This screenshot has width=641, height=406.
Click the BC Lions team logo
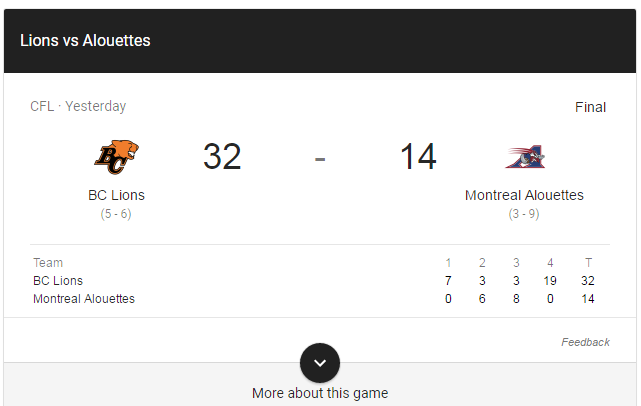click(117, 157)
